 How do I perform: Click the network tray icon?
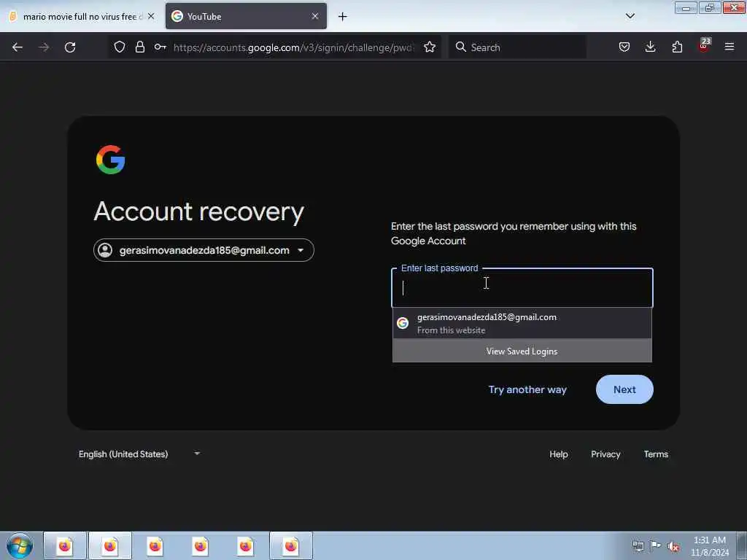click(638, 546)
